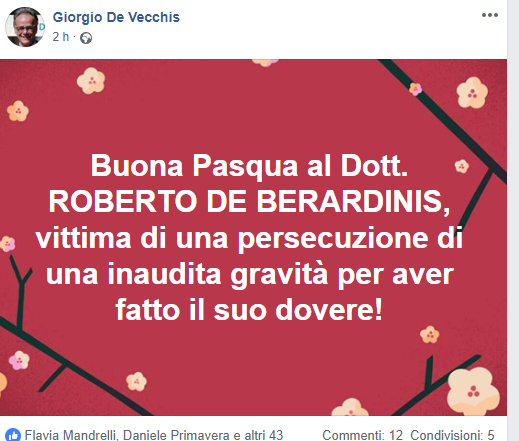Open Giorgio De Vecchis profile picture
The width and height of the screenshot is (519, 441).
(25, 27)
